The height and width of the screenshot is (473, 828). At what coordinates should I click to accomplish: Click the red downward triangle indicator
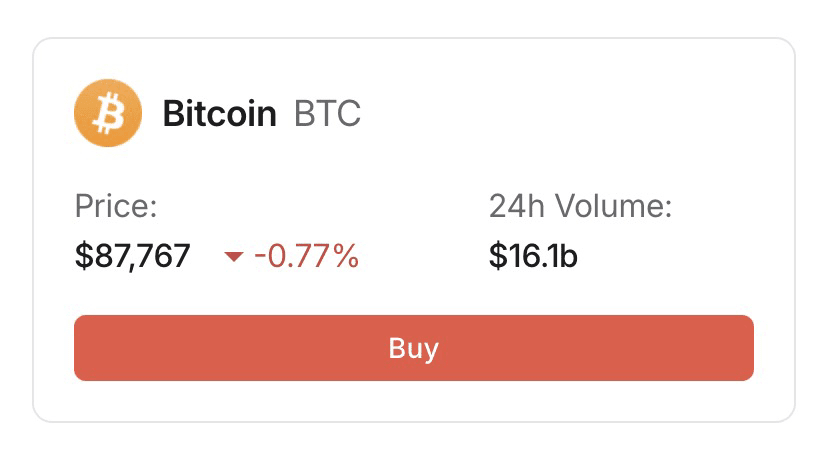234,258
